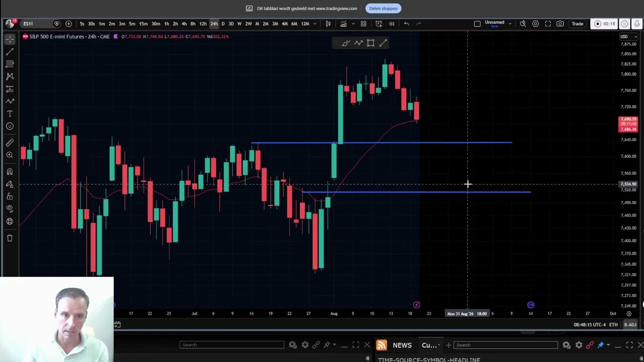This screenshot has width=644, height=362.
Task: Pause the screen recording
Action: click(624, 24)
